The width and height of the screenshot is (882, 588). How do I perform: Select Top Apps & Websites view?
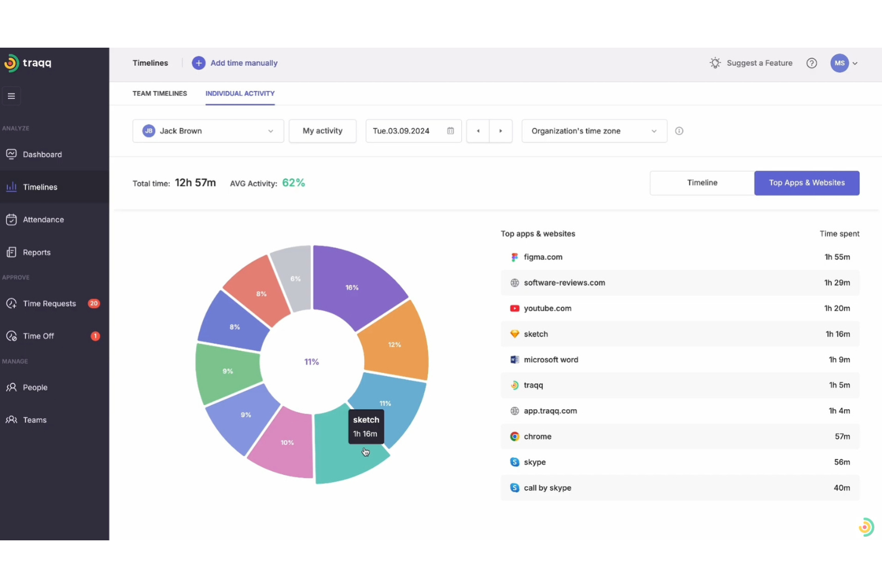coord(807,183)
